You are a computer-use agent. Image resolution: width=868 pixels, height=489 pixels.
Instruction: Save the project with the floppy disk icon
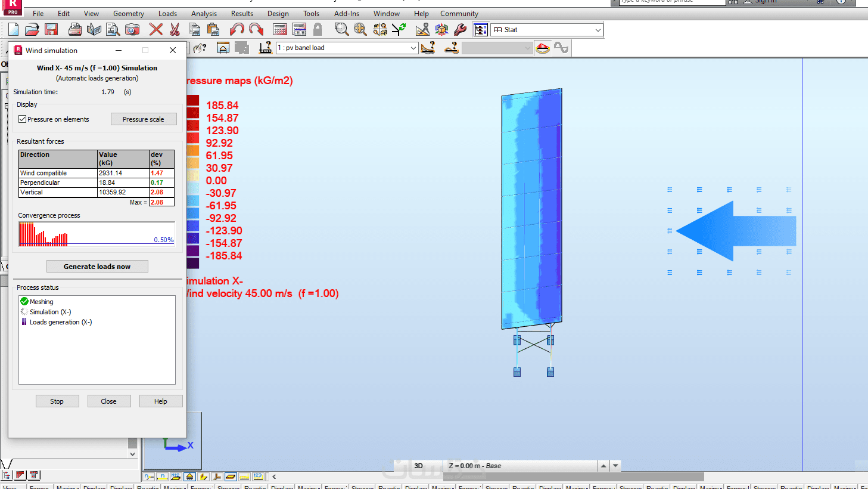(51, 29)
